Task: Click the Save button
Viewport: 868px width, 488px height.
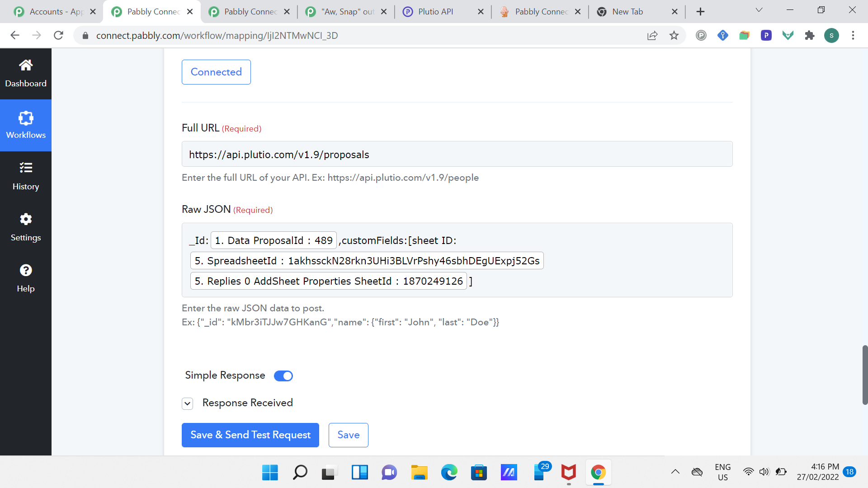Action: [349, 435]
